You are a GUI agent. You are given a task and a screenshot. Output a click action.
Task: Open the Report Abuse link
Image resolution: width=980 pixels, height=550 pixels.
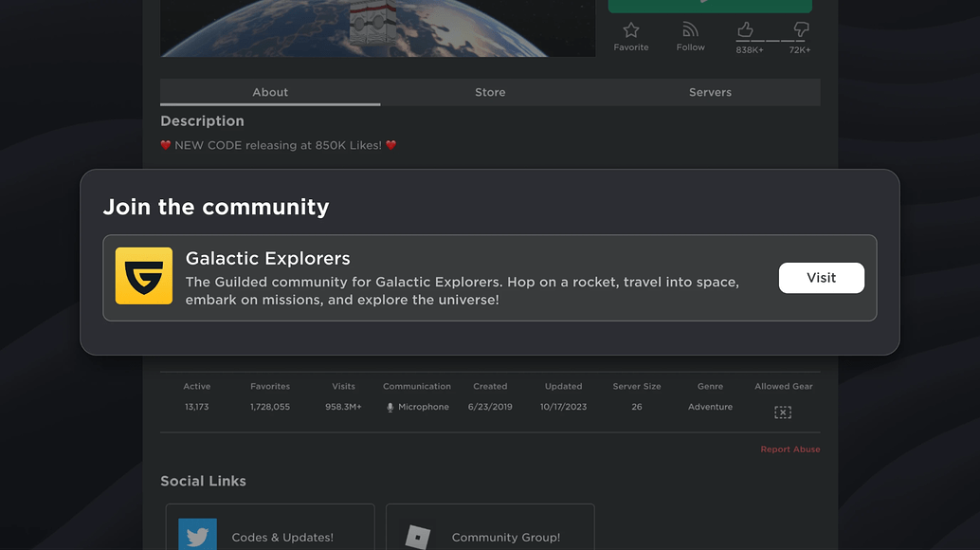click(790, 449)
